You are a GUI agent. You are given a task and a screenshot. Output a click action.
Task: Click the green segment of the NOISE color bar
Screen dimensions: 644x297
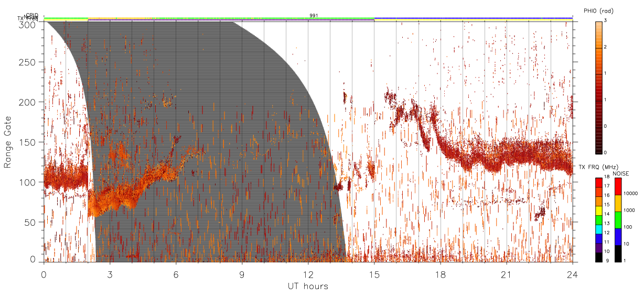coord(618,220)
